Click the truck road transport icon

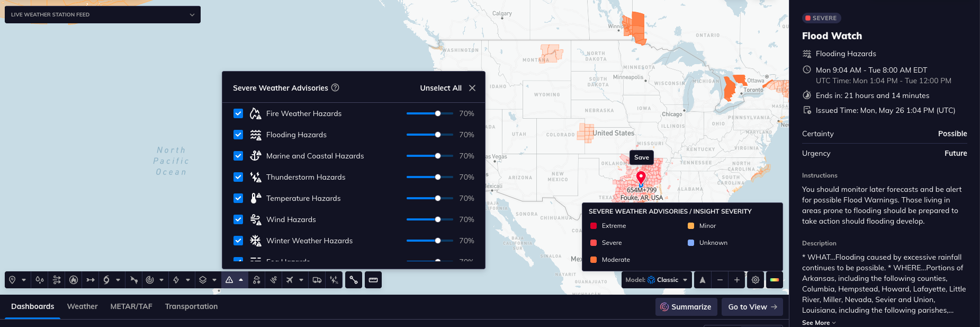317,280
